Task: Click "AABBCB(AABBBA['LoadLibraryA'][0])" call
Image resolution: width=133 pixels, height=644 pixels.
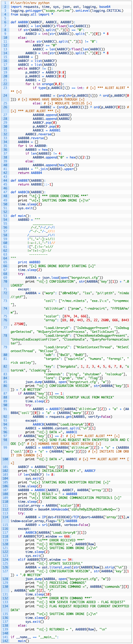Action: pos(63,424)
